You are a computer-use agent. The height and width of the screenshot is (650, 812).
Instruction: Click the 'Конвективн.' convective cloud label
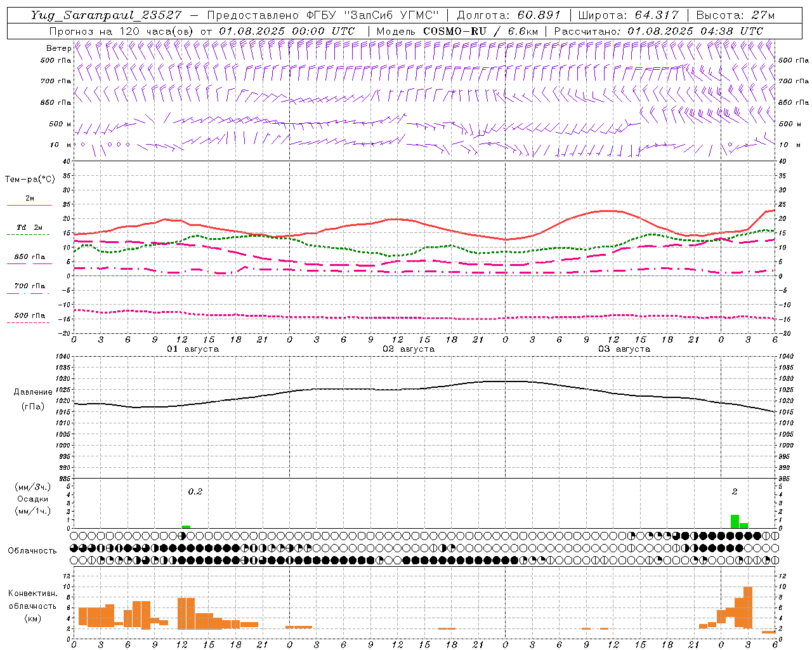33,594
